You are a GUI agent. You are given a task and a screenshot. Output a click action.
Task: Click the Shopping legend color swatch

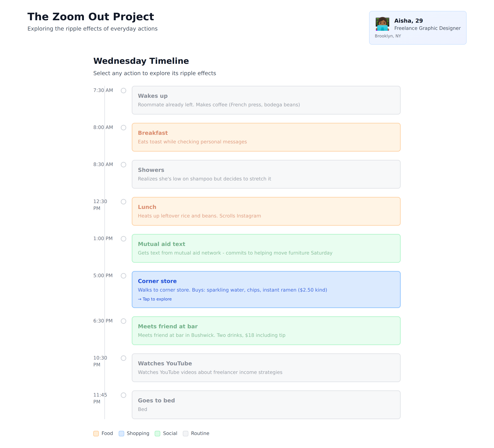[x=121, y=433]
